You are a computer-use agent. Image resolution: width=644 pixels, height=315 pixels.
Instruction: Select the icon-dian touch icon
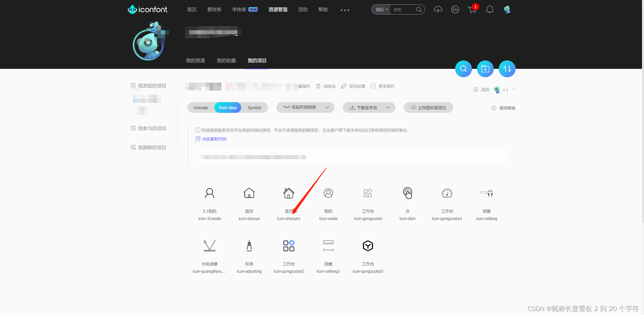[x=408, y=193]
